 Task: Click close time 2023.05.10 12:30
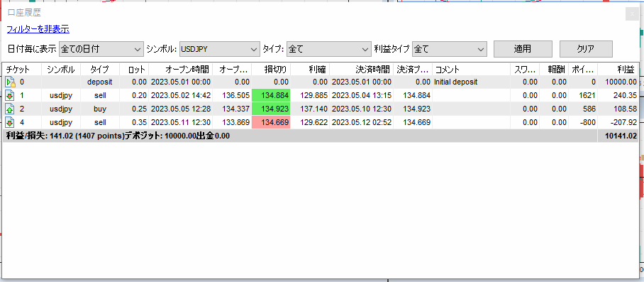(x=362, y=109)
